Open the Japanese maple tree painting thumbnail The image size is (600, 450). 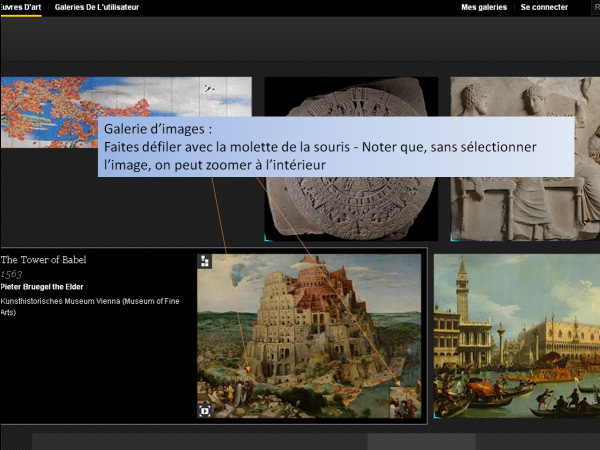[x=126, y=112]
